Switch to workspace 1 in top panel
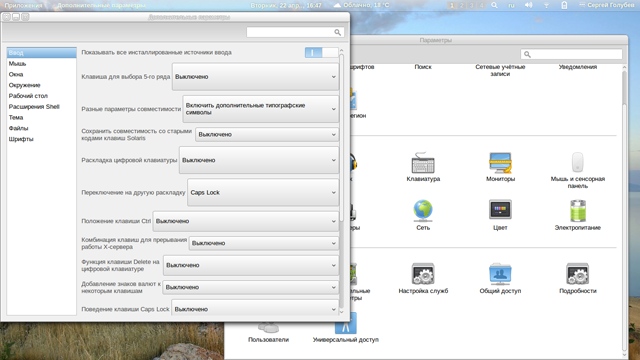 [x=451, y=5]
